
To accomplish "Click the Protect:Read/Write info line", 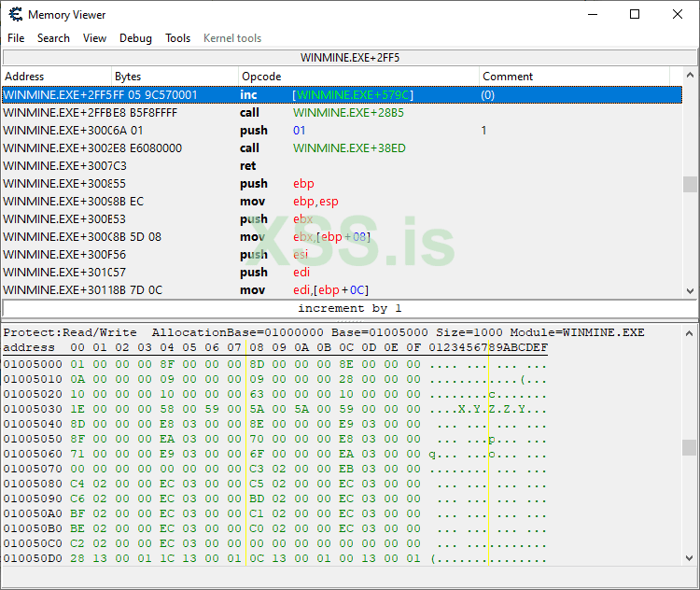I will 324,332.
